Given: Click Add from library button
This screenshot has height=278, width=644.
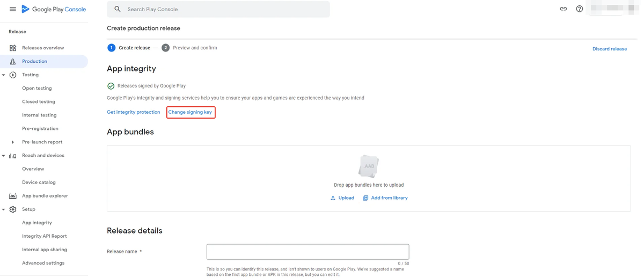Looking at the screenshot, I should (385, 198).
